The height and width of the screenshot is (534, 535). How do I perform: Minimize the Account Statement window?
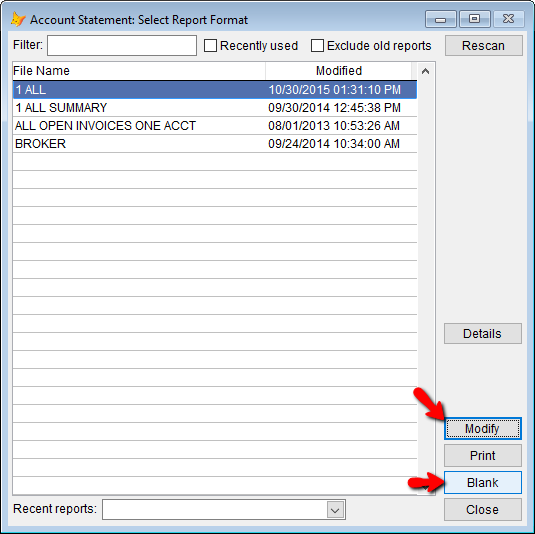point(440,19)
